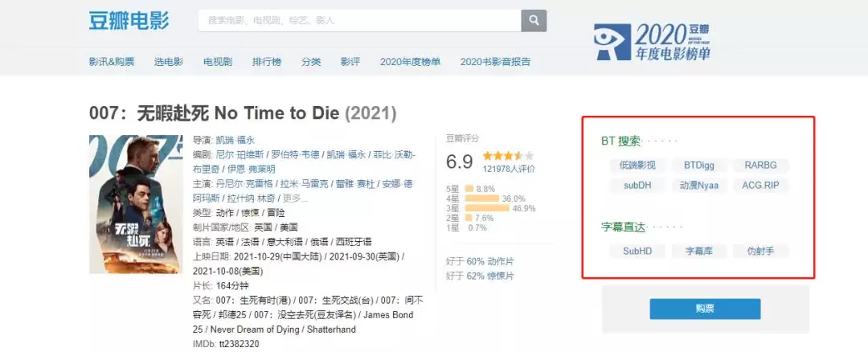Click the ACG.RIP search button
Screen dimensions: 868x352
(x=760, y=185)
